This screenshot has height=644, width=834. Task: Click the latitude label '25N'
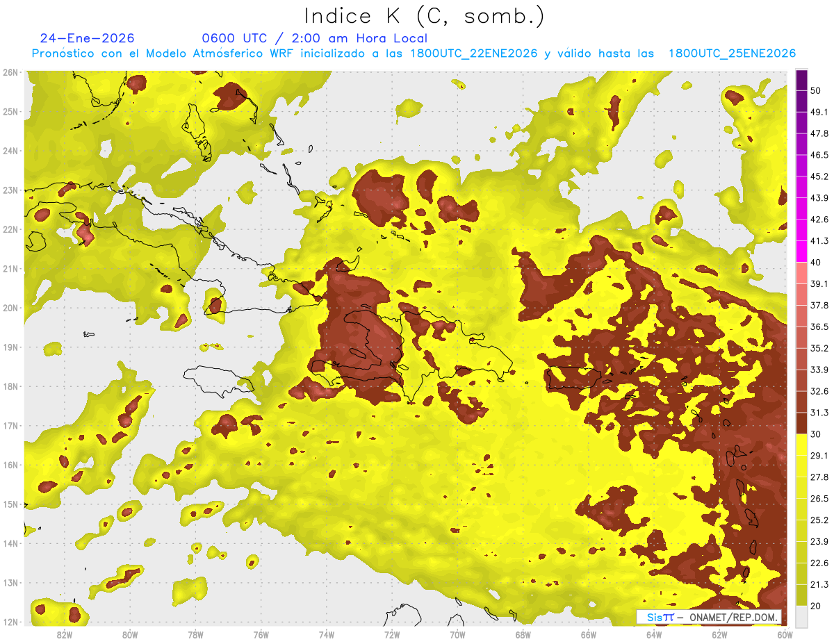[10, 112]
